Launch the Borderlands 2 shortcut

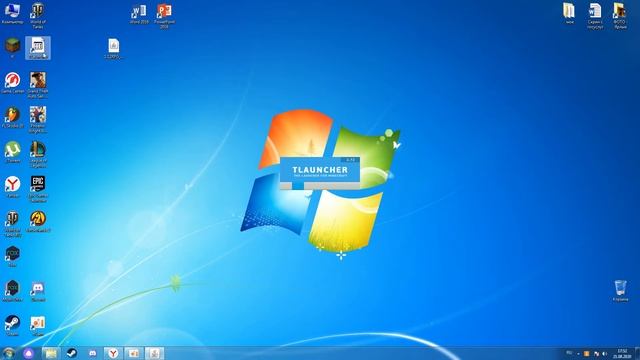click(x=38, y=222)
